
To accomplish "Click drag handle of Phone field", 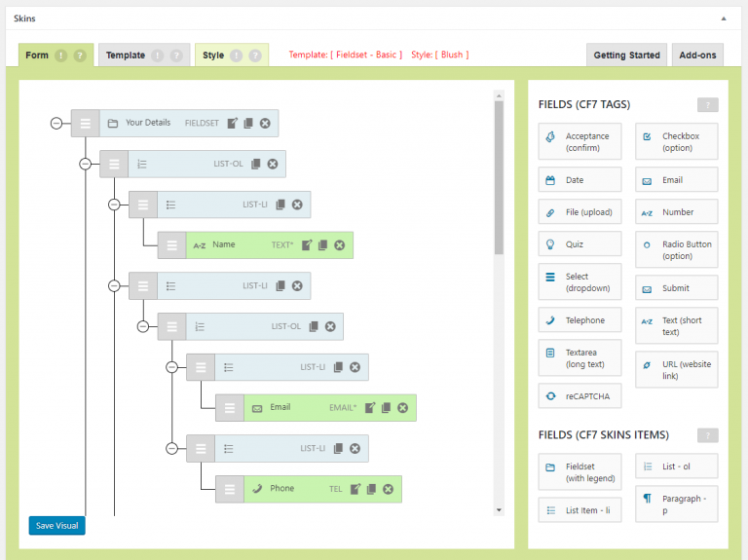I will click(x=230, y=489).
